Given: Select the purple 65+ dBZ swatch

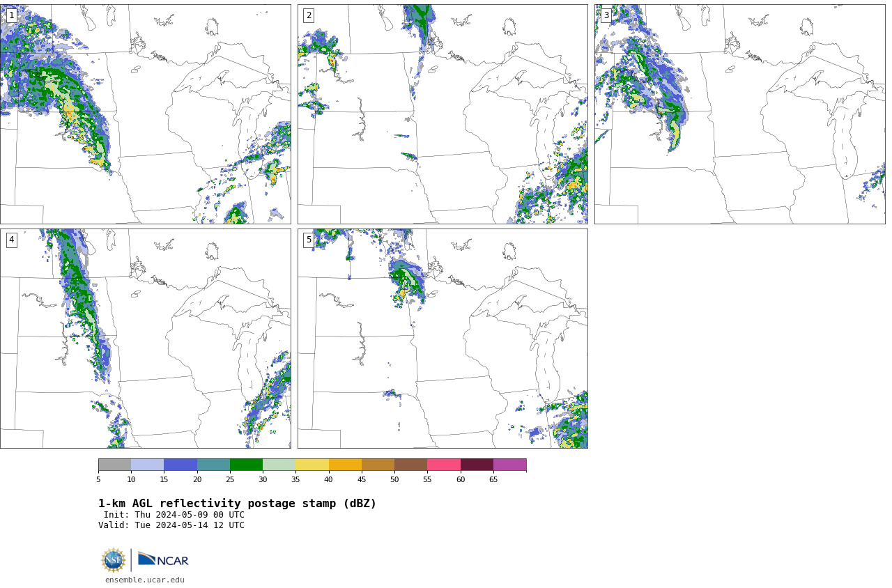Looking at the screenshot, I should 509,465.
